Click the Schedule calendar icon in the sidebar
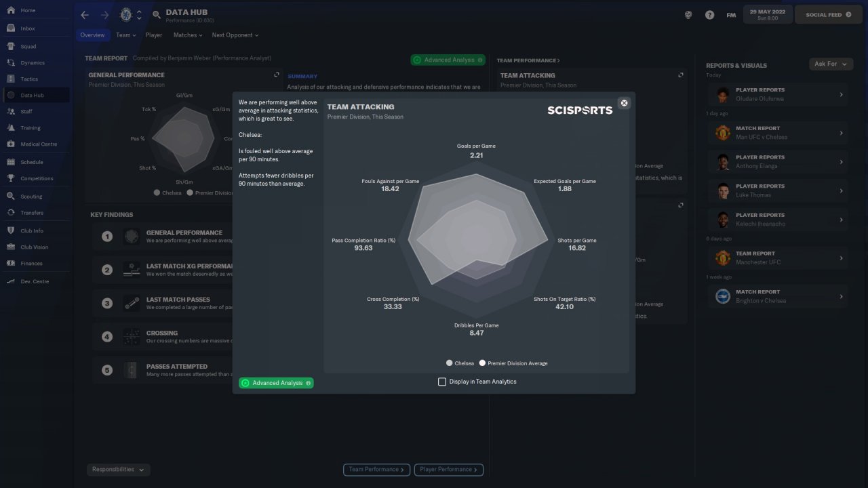This screenshot has height=488, width=868. pos(11,162)
